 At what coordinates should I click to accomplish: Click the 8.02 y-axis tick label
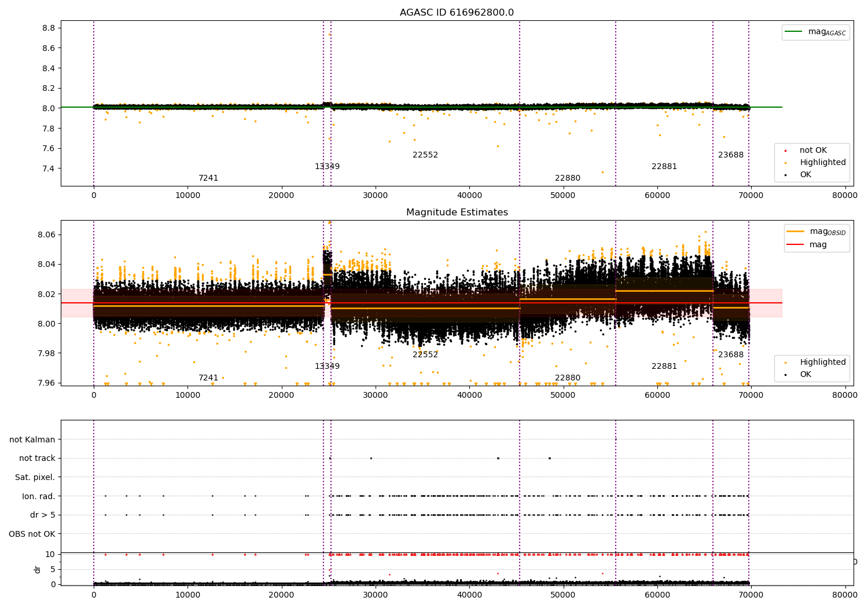tap(46, 294)
